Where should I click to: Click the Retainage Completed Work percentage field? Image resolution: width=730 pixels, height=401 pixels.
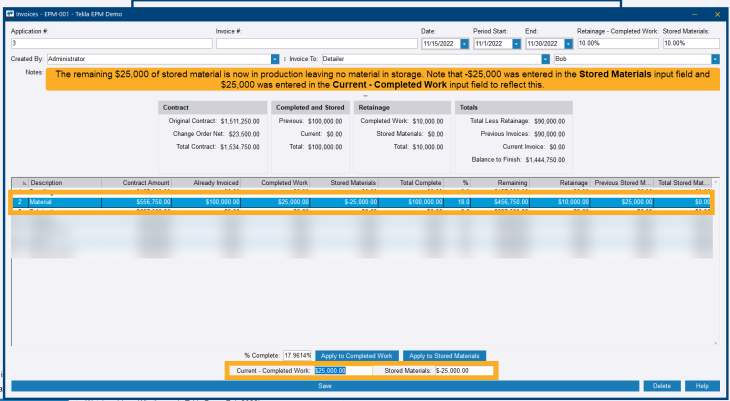pos(618,43)
